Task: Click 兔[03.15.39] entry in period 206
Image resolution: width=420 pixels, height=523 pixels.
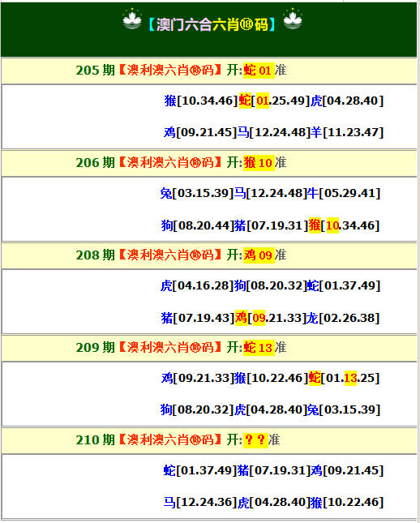Action: click(197, 193)
